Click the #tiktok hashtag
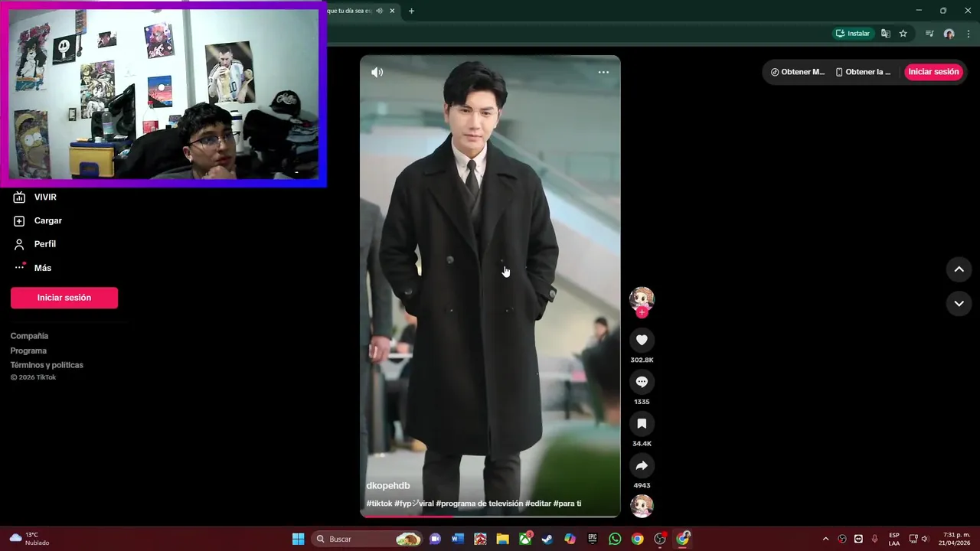The image size is (980, 551). click(x=379, y=504)
